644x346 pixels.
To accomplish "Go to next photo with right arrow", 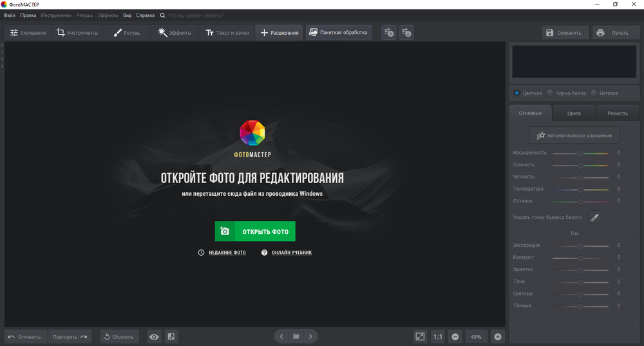I will (x=310, y=336).
